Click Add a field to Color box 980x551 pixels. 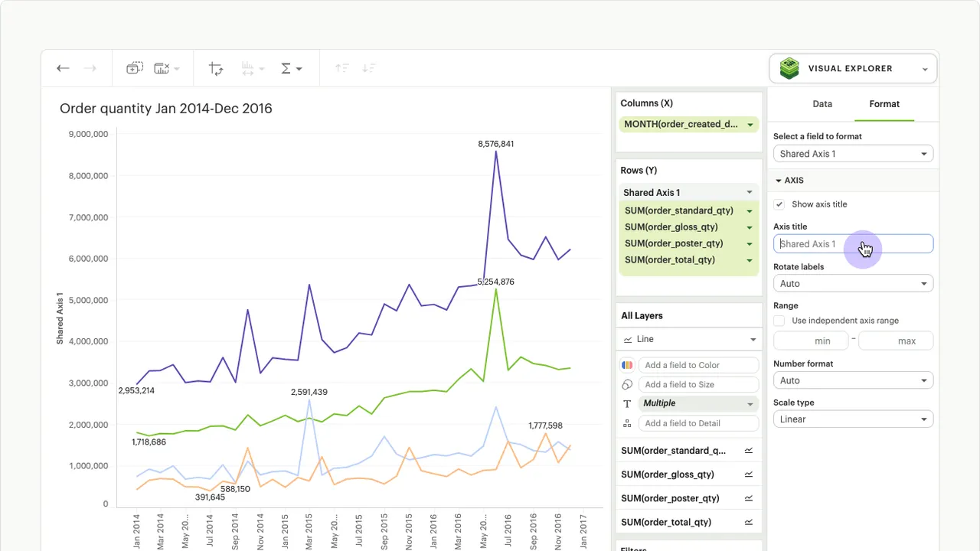pos(698,365)
